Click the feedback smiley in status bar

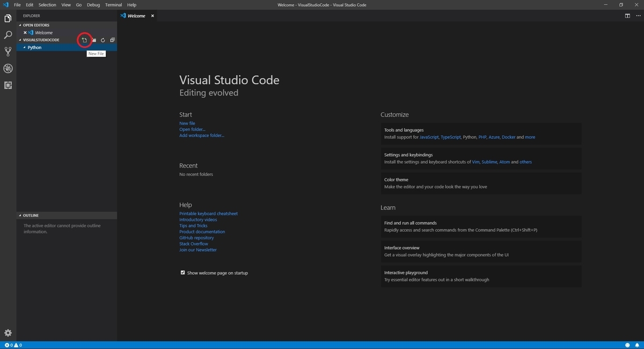pyautogui.click(x=627, y=345)
